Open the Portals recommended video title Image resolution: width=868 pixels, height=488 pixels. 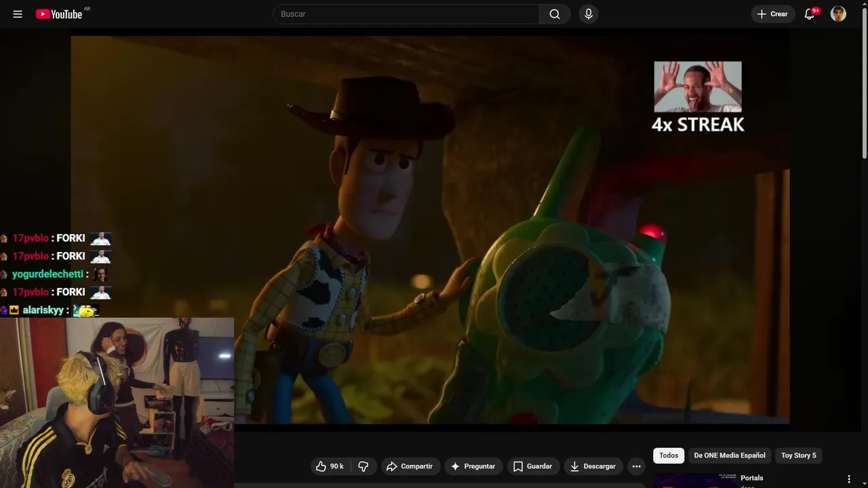click(752, 478)
